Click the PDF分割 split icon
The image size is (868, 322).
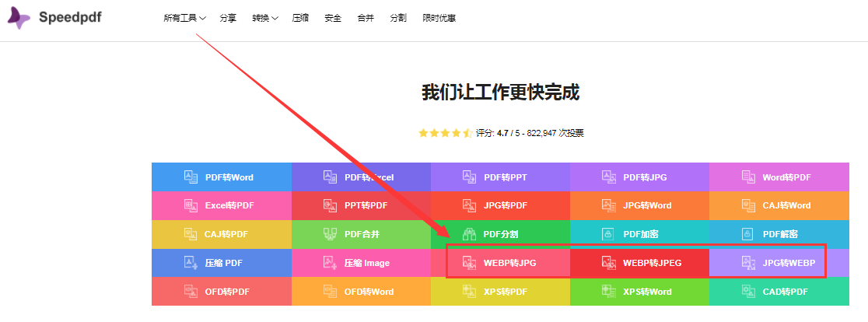[x=470, y=234]
